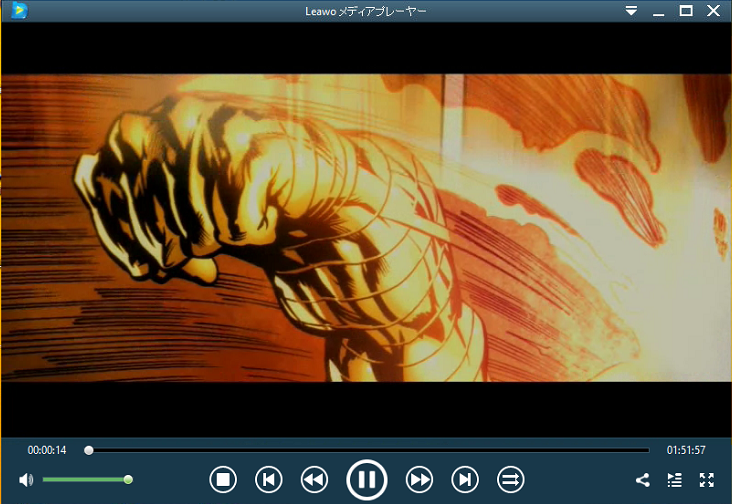The image size is (732, 504).
Task: Rewind the video
Action: click(x=314, y=479)
